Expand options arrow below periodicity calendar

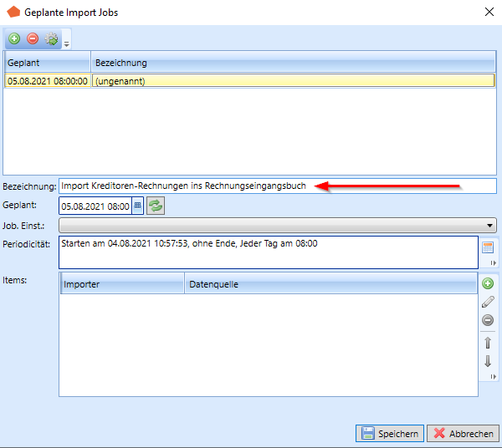(494, 262)
